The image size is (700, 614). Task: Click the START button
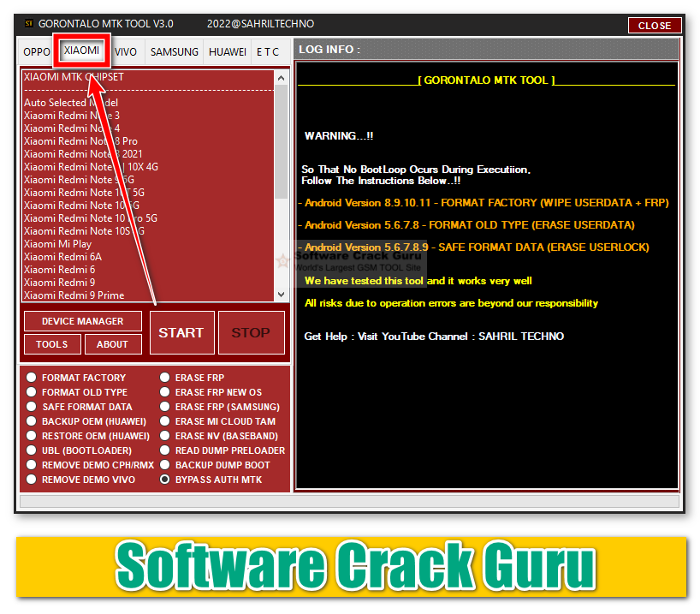pyautogui.click(x=181, y=332)
